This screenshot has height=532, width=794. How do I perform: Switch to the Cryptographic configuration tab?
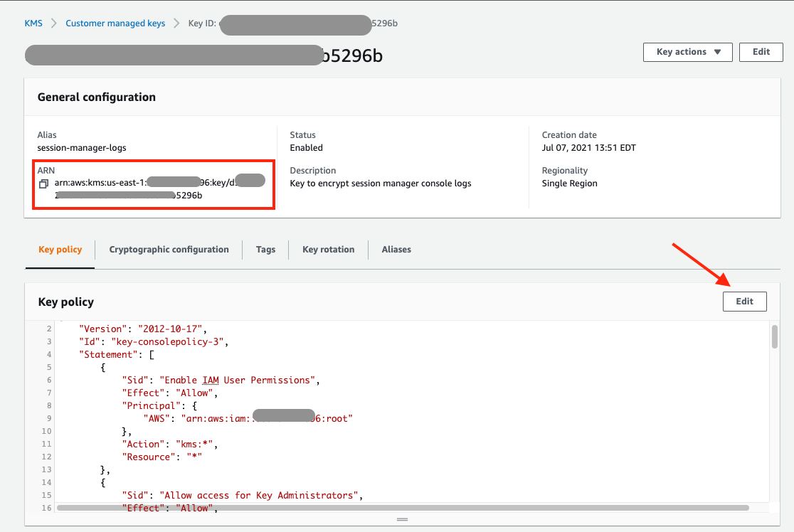[x=169, y=250]
